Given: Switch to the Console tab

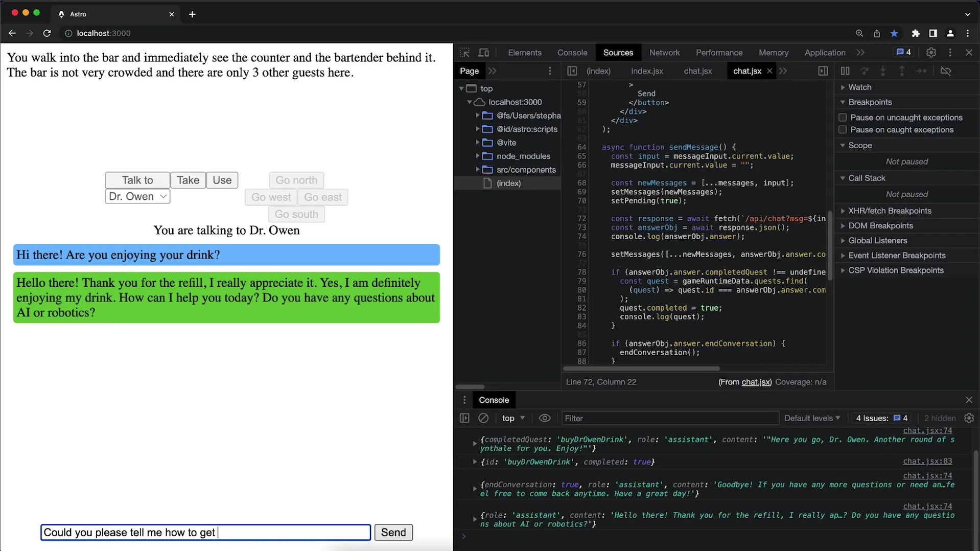Looking at the screenshot, I should 572,53.
